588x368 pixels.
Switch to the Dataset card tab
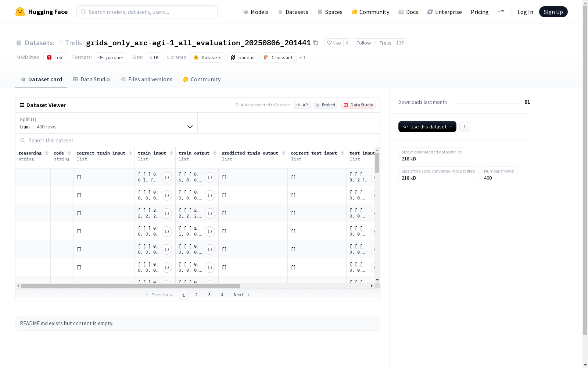tap(41, 79)
